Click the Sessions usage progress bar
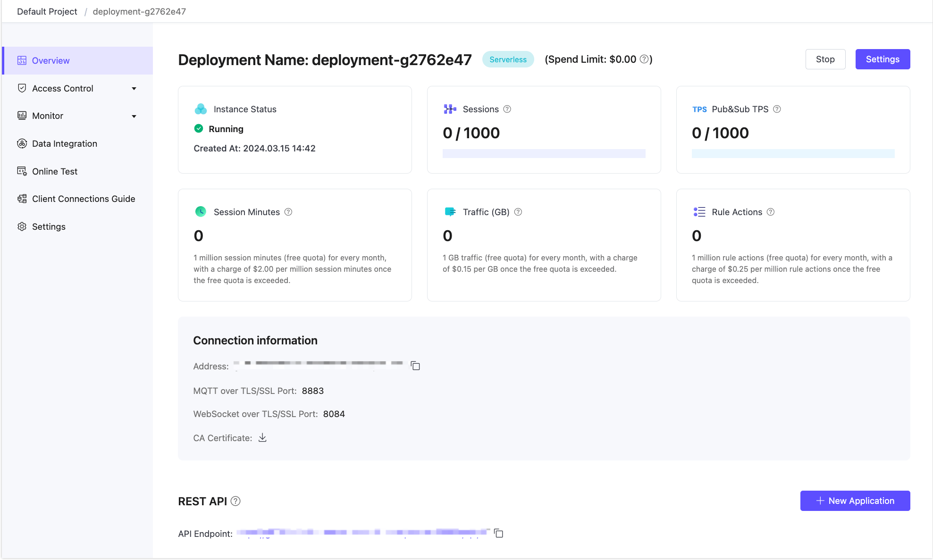 point(544,153)
